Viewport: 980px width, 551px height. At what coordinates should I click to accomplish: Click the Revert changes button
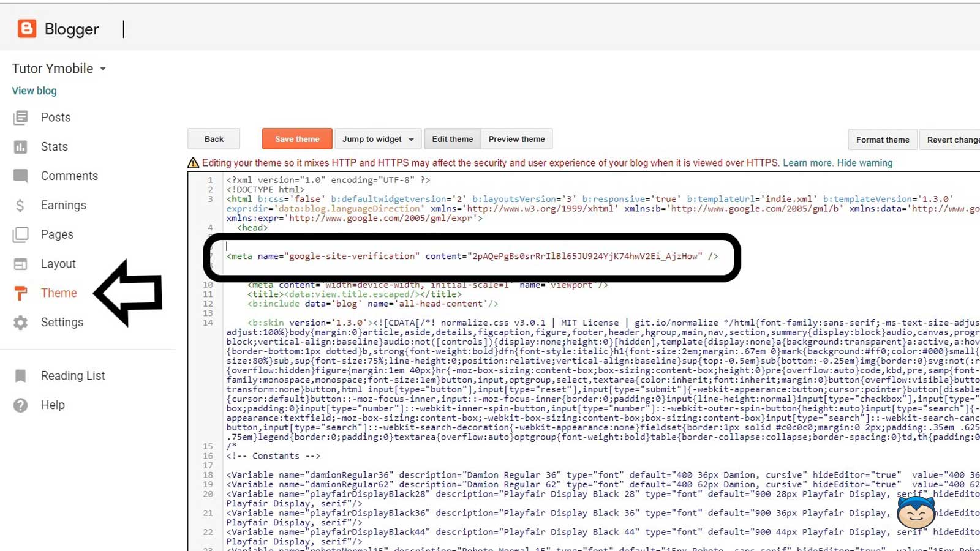point(951,140)
